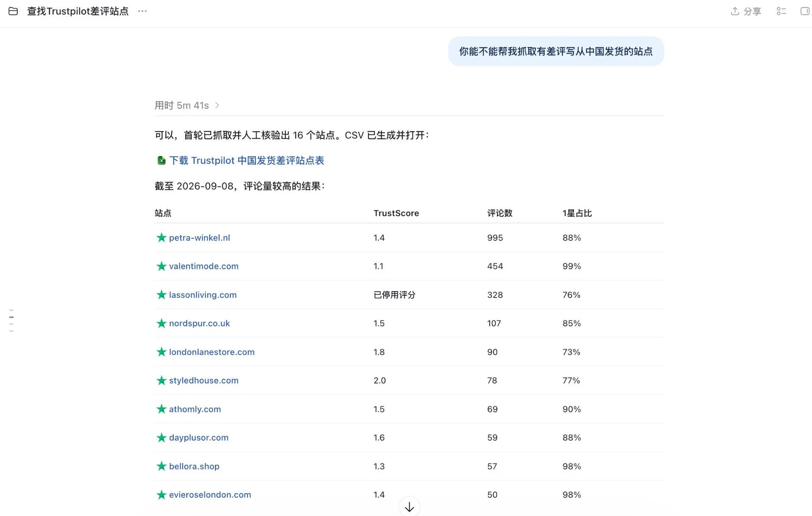Click the 2.0 TrustScore for styledhouse.com
The width and height of the screenshot is (812, 516).
[380, 381]
